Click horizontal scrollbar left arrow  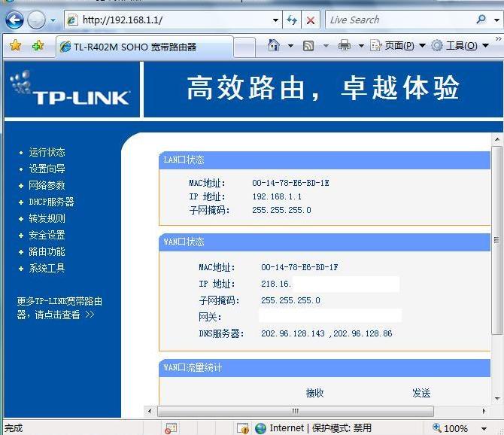[150, 411]
